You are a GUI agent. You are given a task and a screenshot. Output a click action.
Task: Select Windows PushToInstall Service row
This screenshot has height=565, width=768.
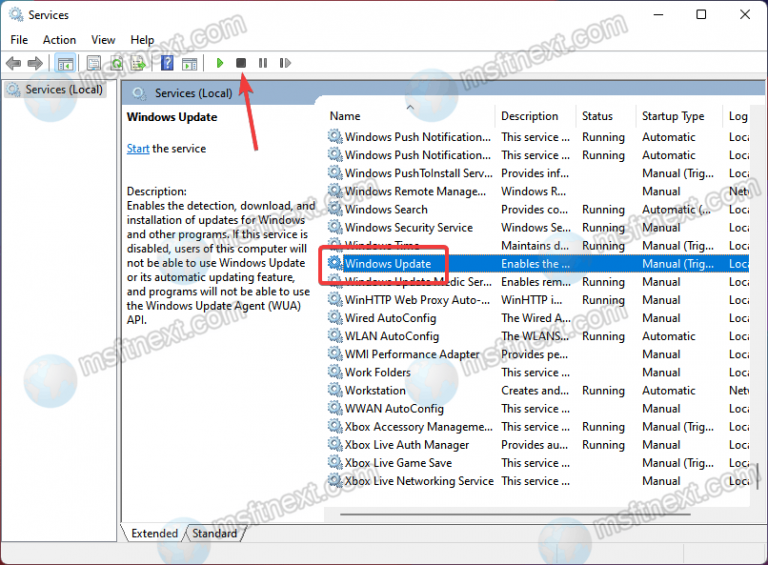click(x=537, y=173)
